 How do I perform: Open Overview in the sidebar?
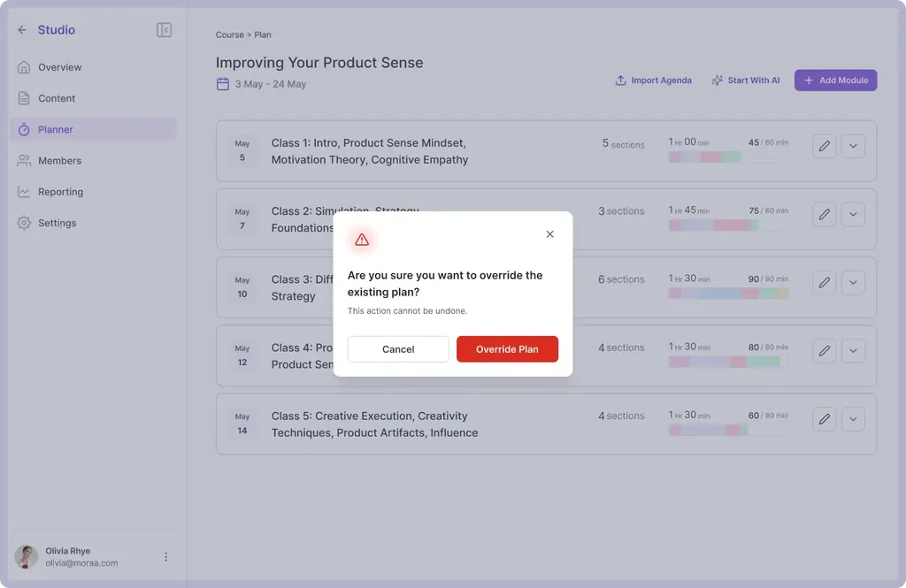coord(94,67)
